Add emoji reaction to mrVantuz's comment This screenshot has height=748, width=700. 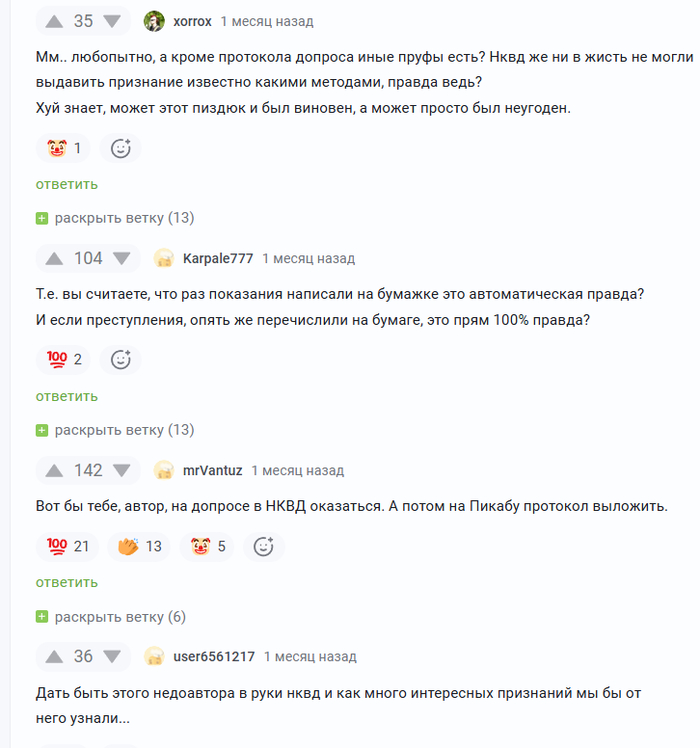click(x=264, y=546)
